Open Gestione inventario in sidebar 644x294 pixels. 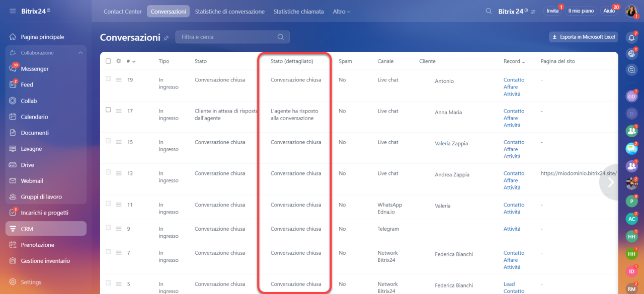46,261
